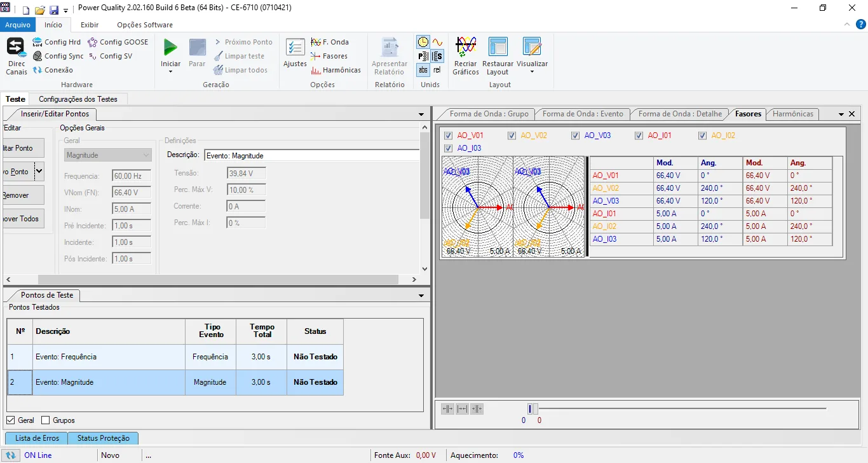
Task: Click the Fasores option in the ribbon
Action: 329,56
